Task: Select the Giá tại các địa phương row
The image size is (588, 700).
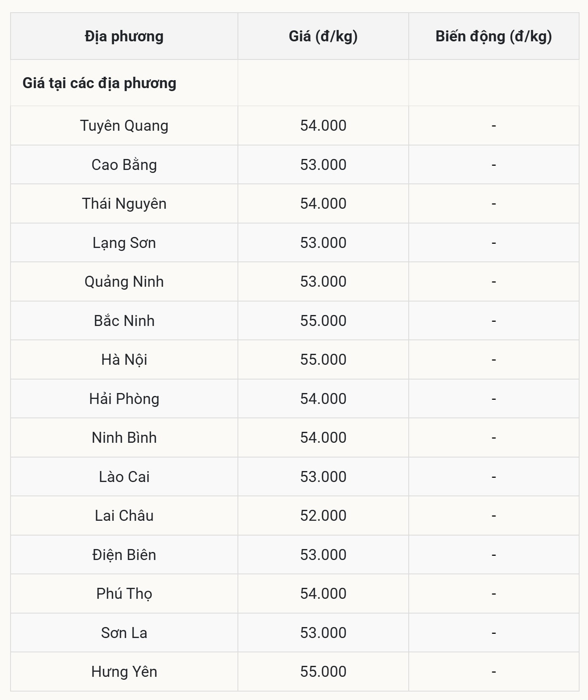Action: coord(100,83)
